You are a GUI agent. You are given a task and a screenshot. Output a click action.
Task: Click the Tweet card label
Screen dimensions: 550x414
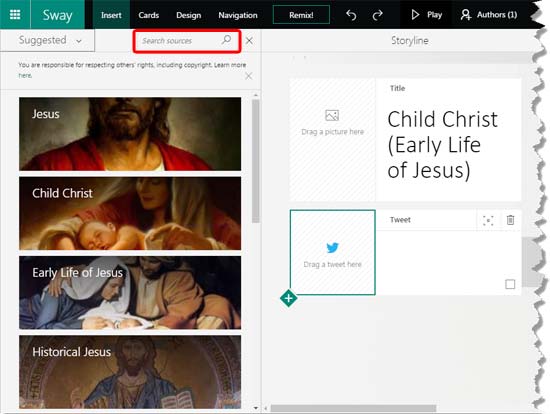(400, 220)
